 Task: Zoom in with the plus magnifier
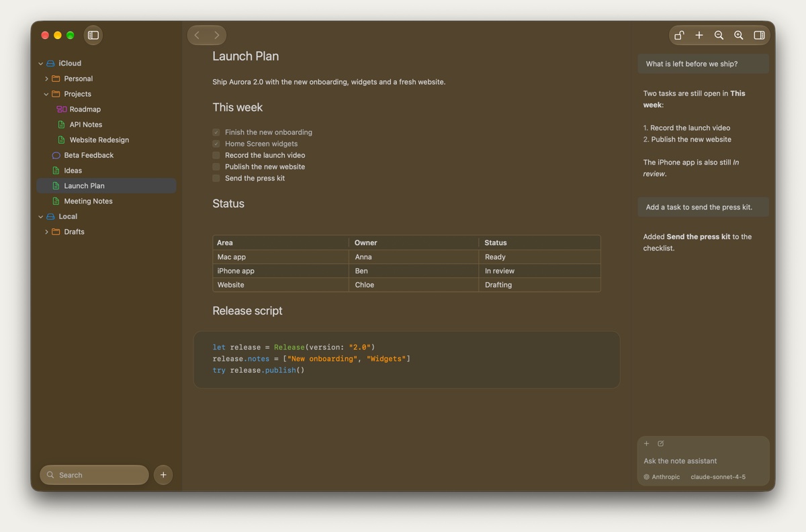739,35
